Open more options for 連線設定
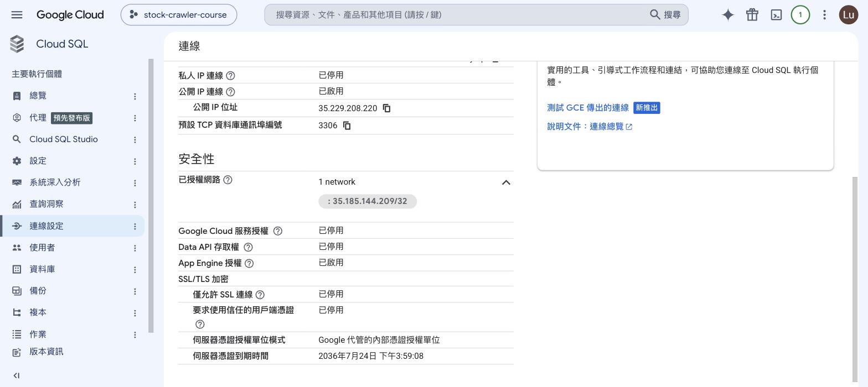Image resolution: width=868 pixels, height=387 pixels. pyautogui.click(x=135, y=226)
